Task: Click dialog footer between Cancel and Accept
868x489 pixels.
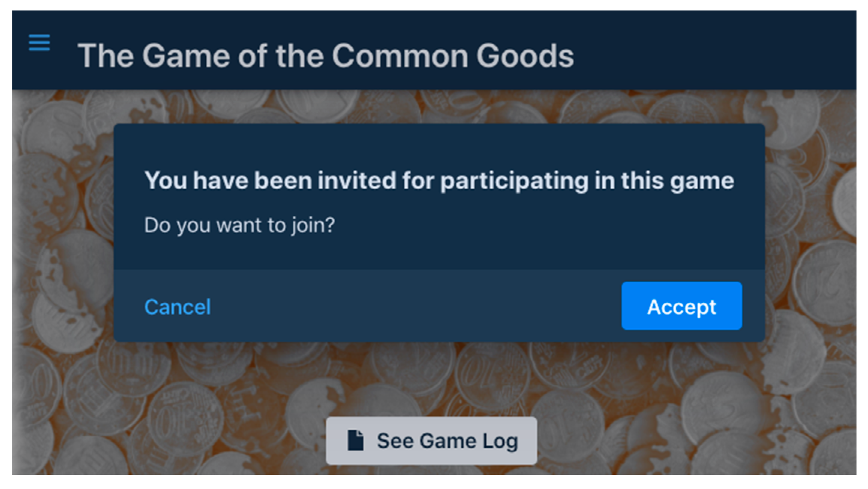Action: (x=413, y=306)
